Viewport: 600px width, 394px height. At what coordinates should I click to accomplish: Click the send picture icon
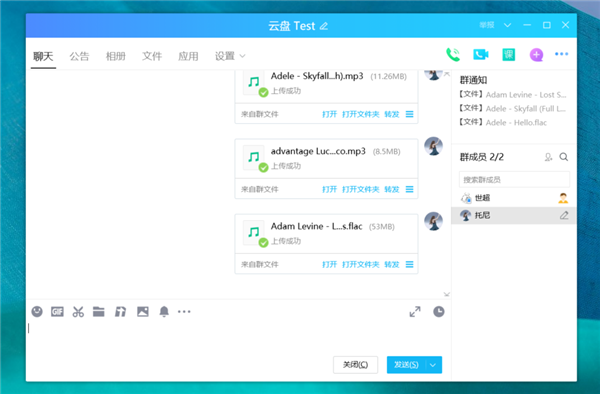pyautogui.click(x=143, y=312)
